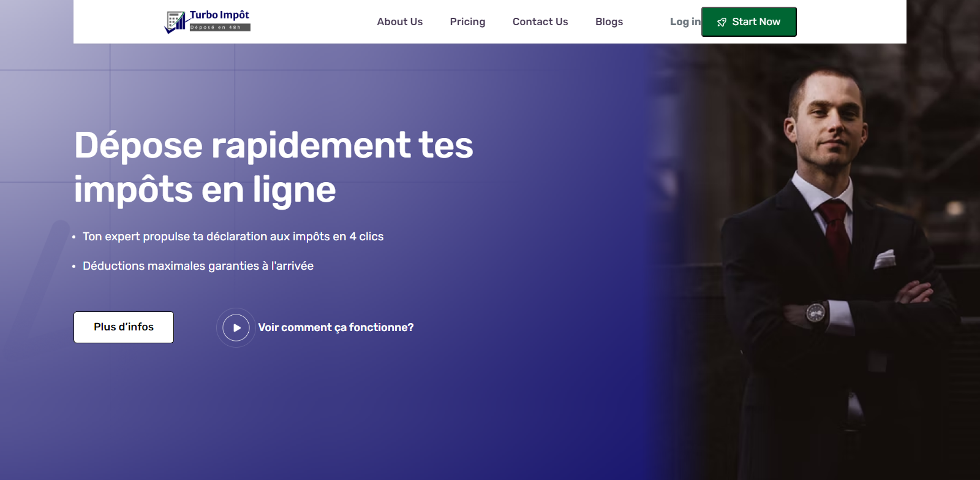Click the wristwatch in the hero photo
This screenshot has height=480, width=980.
(x=815, y=313)
